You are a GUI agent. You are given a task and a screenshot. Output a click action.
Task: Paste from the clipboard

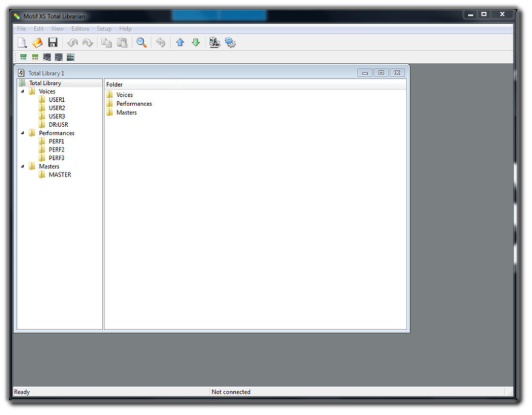click(x=122, y=43)
